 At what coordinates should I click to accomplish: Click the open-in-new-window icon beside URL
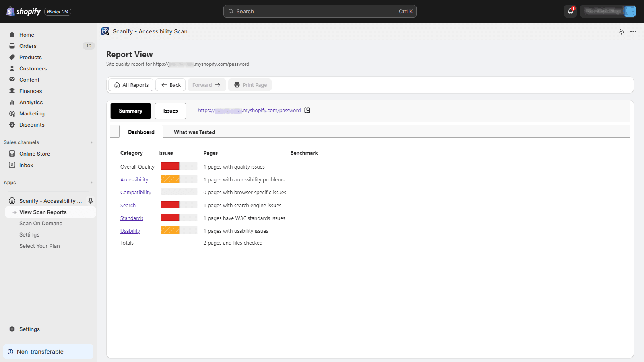(x=307, y=110)
